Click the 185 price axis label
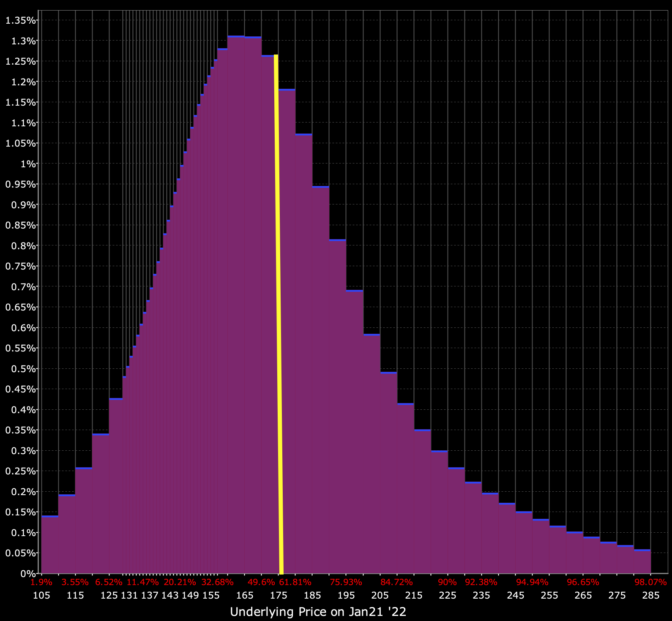The width and height of the screenshot is (672, 621). (312, 595)
